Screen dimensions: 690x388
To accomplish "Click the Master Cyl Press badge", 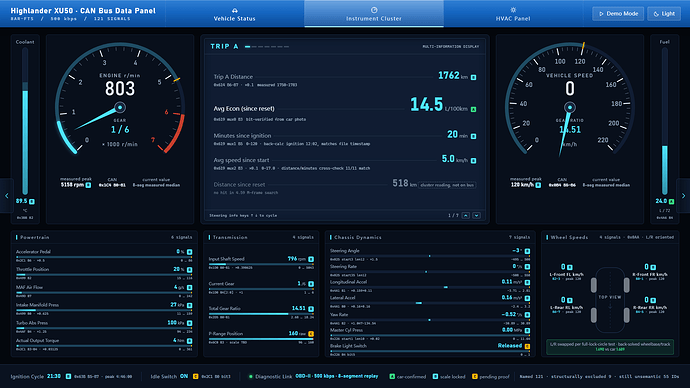I will 527,331.
